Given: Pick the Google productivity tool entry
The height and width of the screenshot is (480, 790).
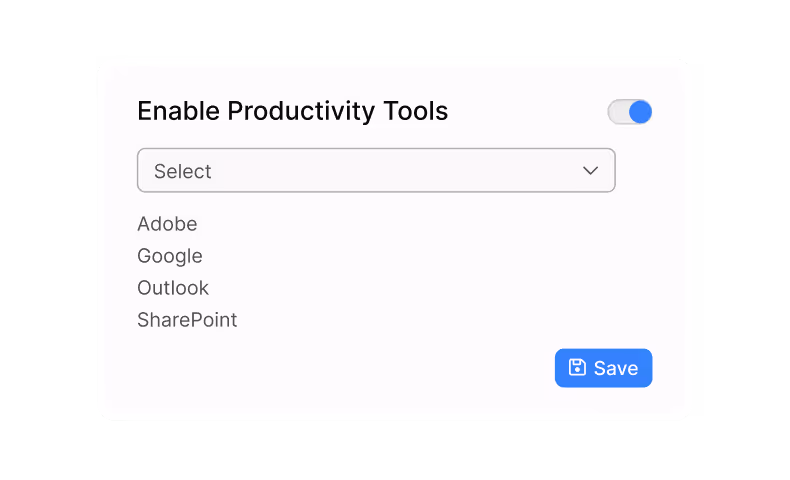Looking at the screenshot, I should [x=170, y=256].
